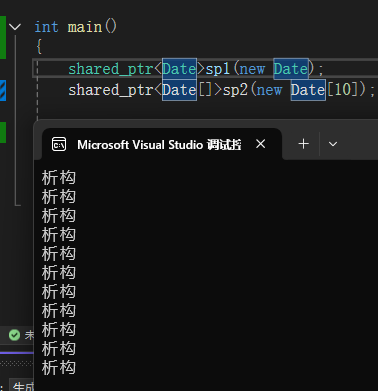
Task: Click 'sp1' variable in the code
Action: 218,69
